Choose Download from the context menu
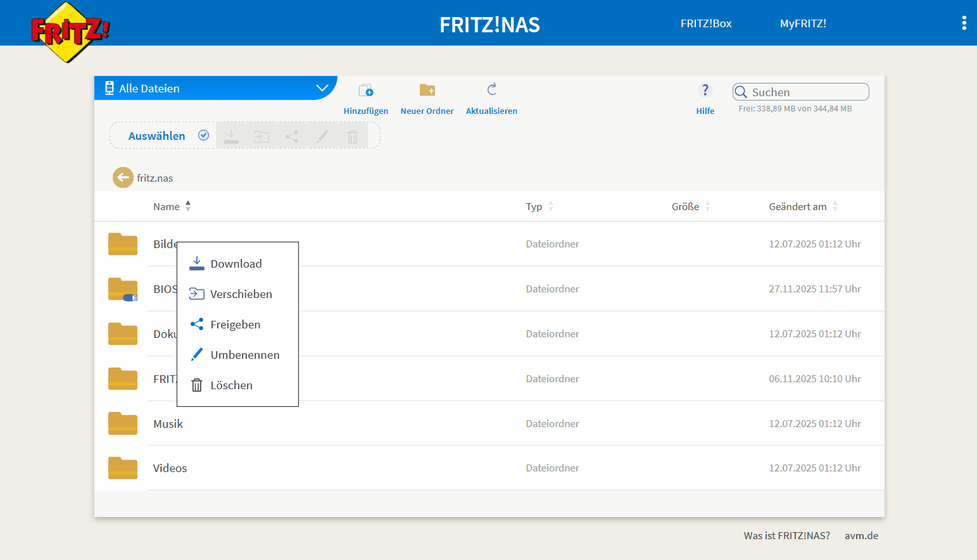The image size is (977, 560). click(x=237, y=264)
